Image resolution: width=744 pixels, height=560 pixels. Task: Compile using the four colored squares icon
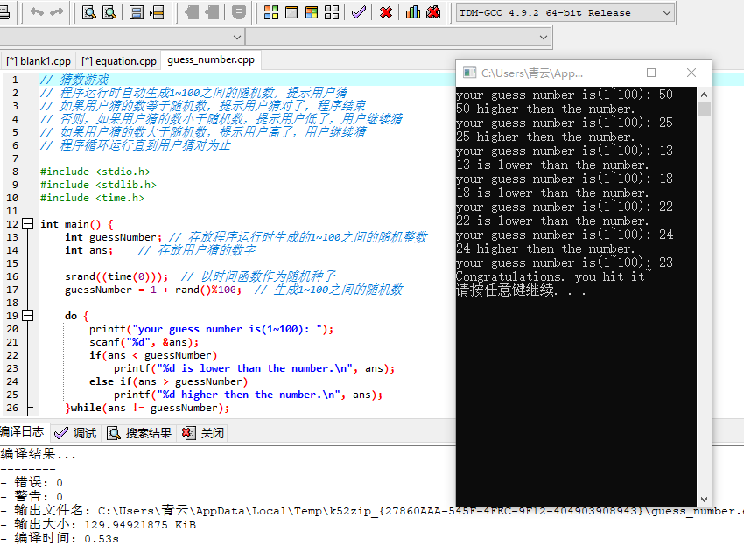pyautogui.click(x=271, y=12)
